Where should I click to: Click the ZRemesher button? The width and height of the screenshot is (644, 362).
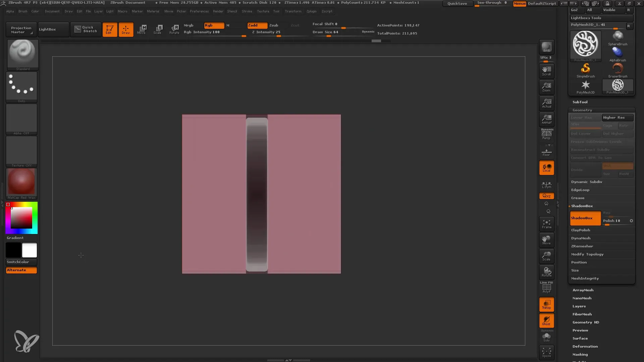(x=582, y=246)
